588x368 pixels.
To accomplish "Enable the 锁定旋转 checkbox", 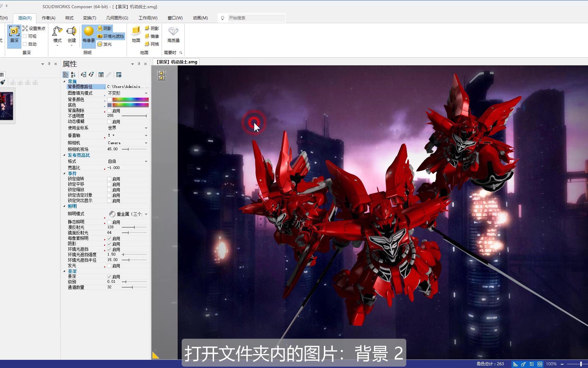I will click(109, 179).
